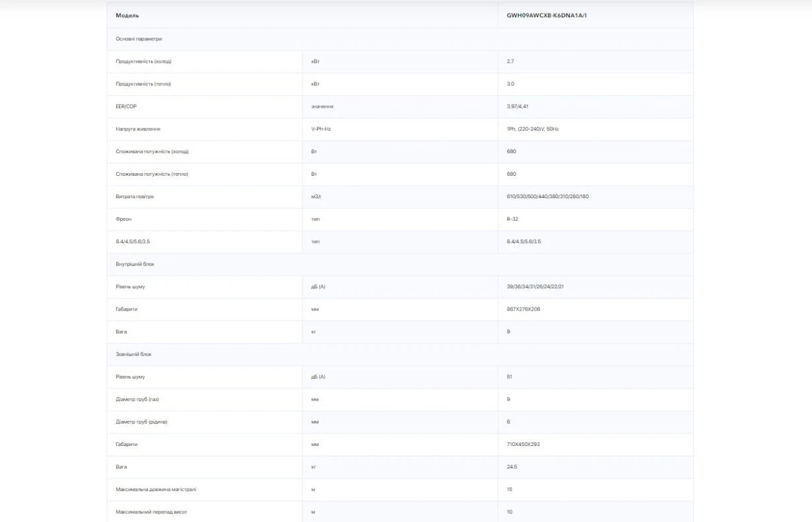Click 680 in the cold power consumption row
This screenshot has height=522, width=812.
click(512, 151)
